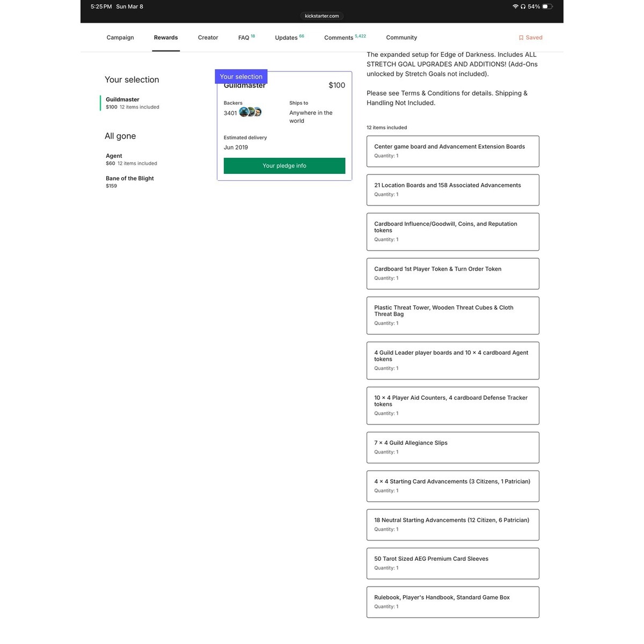Screen dimensions: 644x644
Task: Tap the battery indicator icon
Action: click(x=547, y=6)
